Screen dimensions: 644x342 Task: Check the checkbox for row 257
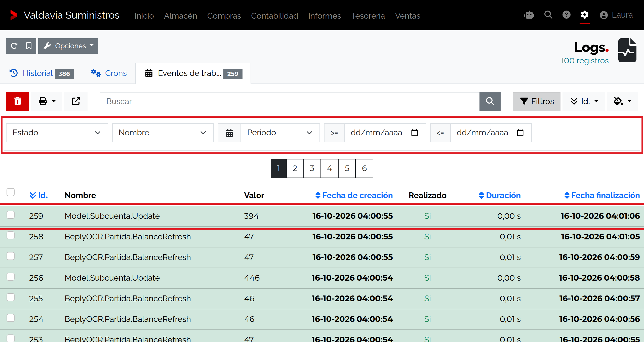(x=11, y=256)
